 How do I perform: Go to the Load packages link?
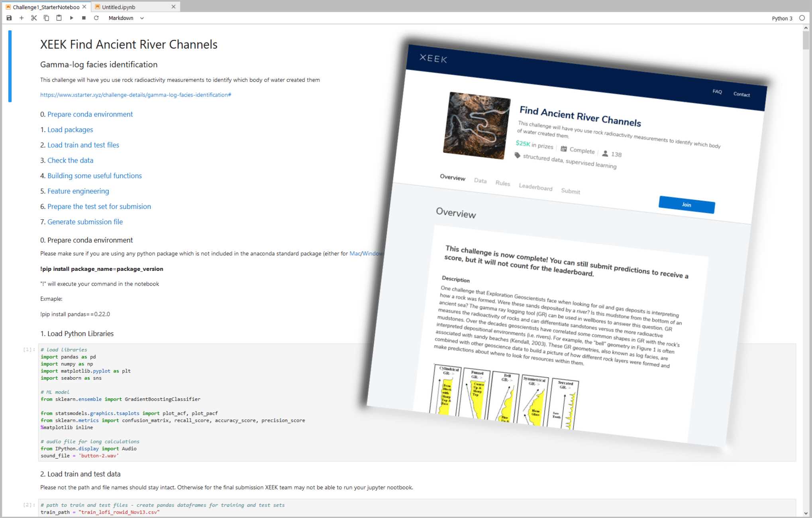pyautogui.click(x=70, y=130)
